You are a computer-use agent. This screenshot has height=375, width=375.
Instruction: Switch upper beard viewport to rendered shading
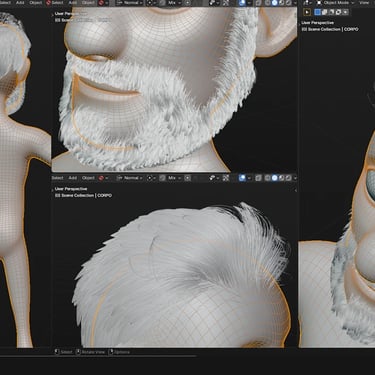tap(288, 3)
